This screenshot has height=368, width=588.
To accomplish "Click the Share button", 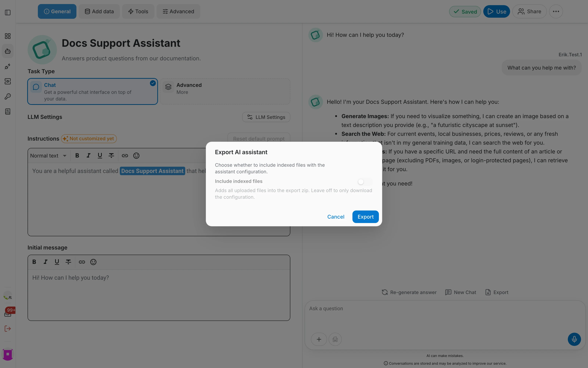I will tap(529, 11).
